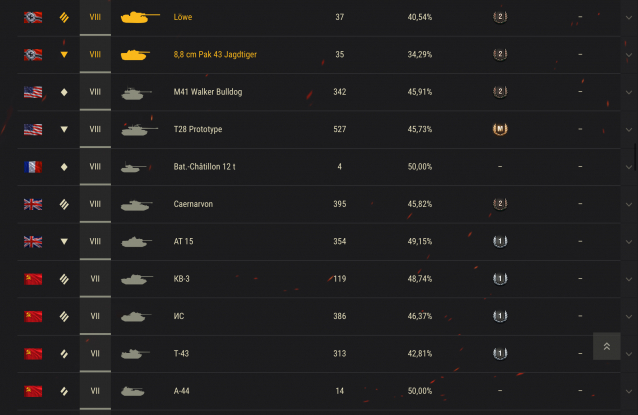Click the tier VIII cell of AT 15

click(95, 242)
